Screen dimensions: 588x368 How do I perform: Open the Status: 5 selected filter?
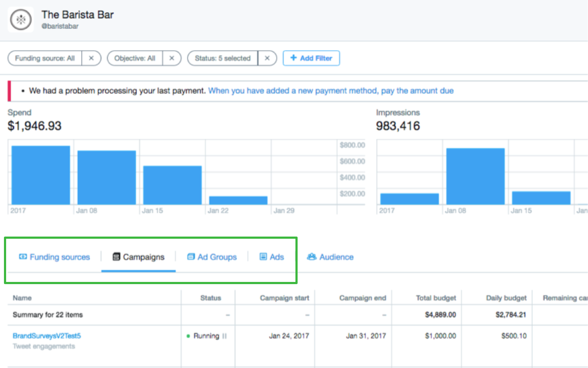coord(223,58)
